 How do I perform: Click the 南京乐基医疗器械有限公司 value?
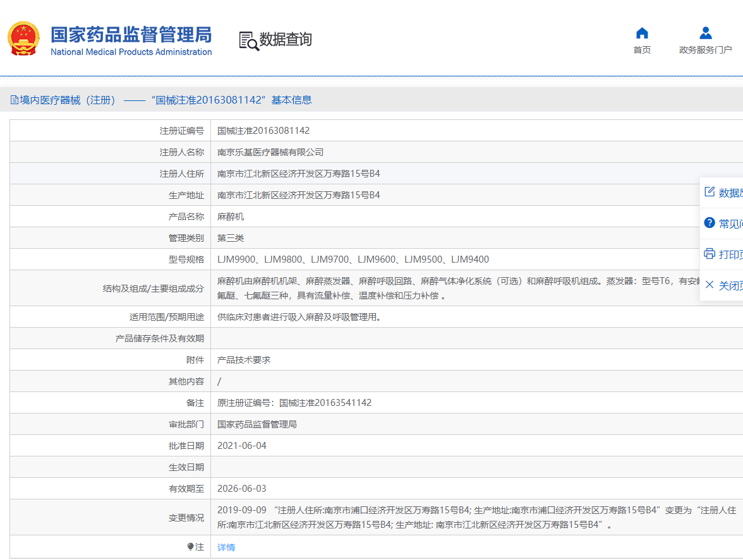[x=270, y=152]
